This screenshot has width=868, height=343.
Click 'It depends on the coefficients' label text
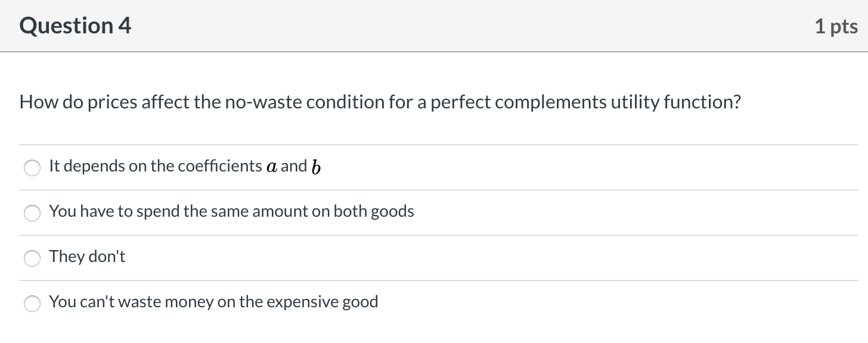[x=155, y=166]
